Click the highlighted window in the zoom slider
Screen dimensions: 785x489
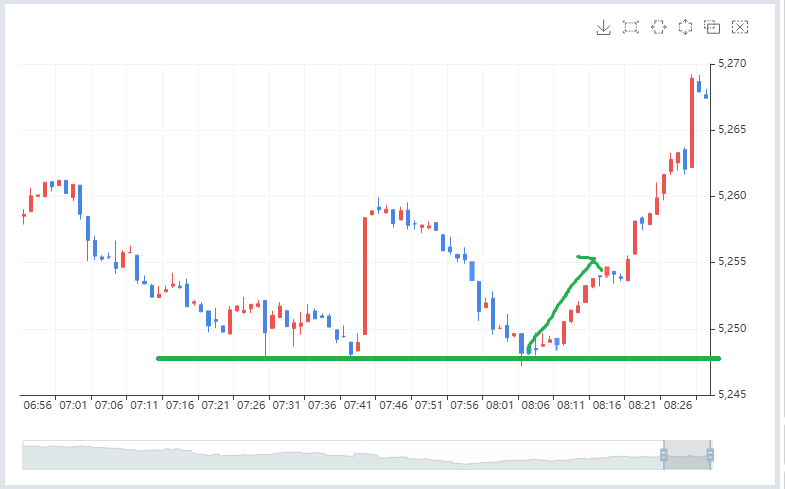coord(687,455)
